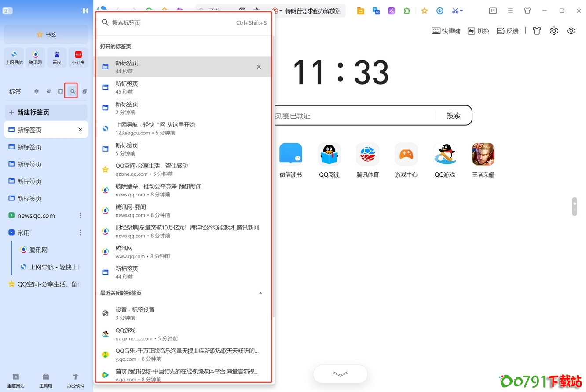
Task: Click the 搜索 search button
Action: coord(454,116)
